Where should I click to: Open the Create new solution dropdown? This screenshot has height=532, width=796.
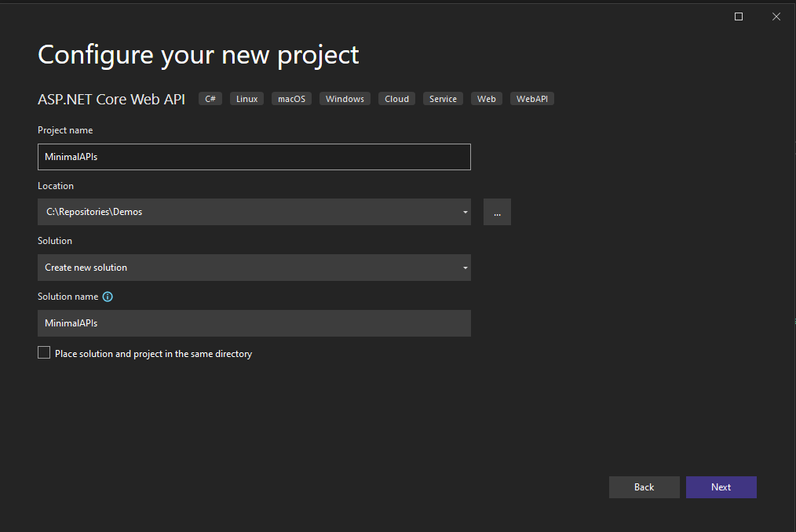pos(465,268)
